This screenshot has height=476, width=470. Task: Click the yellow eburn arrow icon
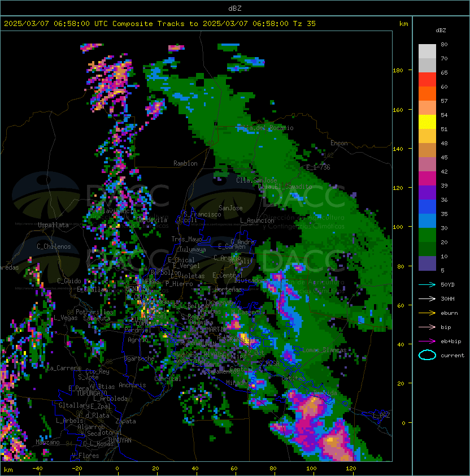coord(427,313)
